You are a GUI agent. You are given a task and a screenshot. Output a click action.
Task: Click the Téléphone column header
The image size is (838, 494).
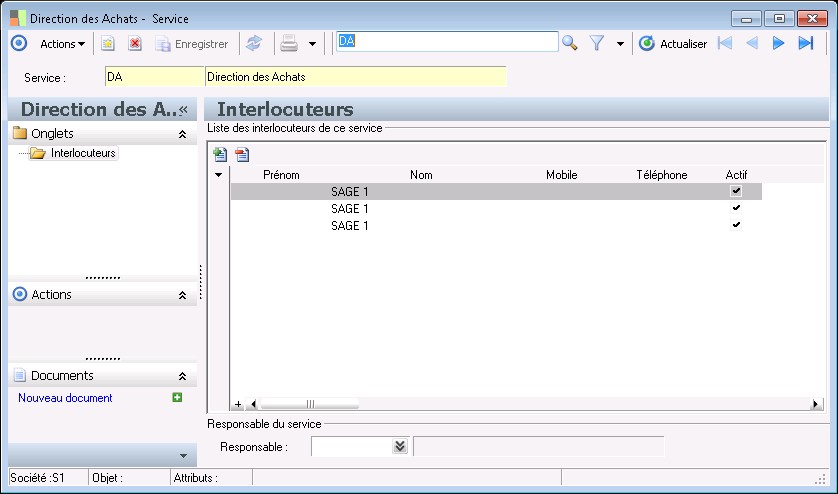pyautogui.click(x=662, y=175)
